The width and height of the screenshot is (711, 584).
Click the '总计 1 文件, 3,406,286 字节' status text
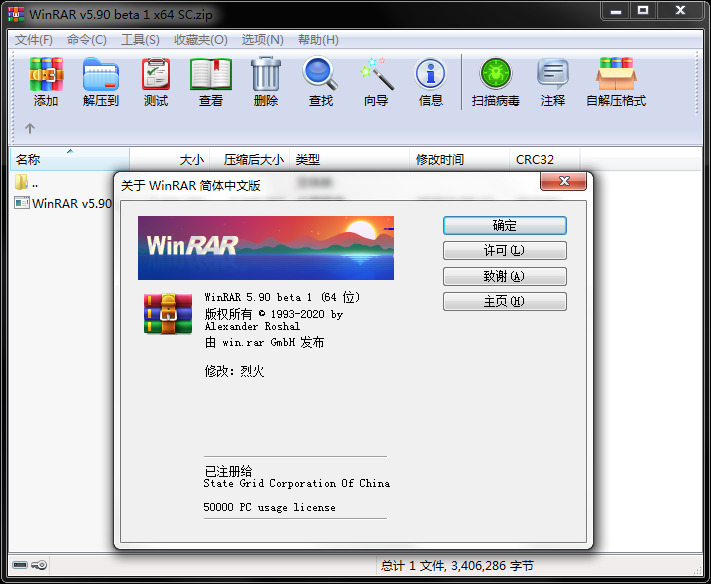pos(457,565)
